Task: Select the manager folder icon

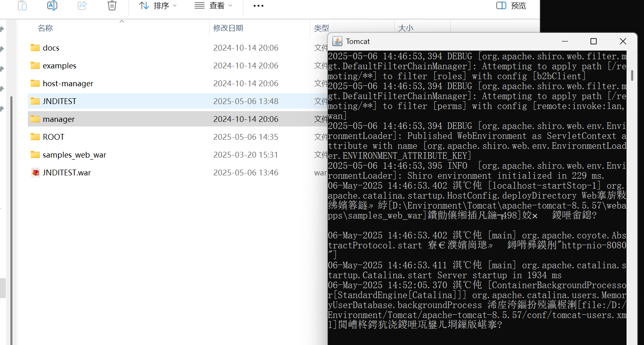Action: tap(35, 119)
